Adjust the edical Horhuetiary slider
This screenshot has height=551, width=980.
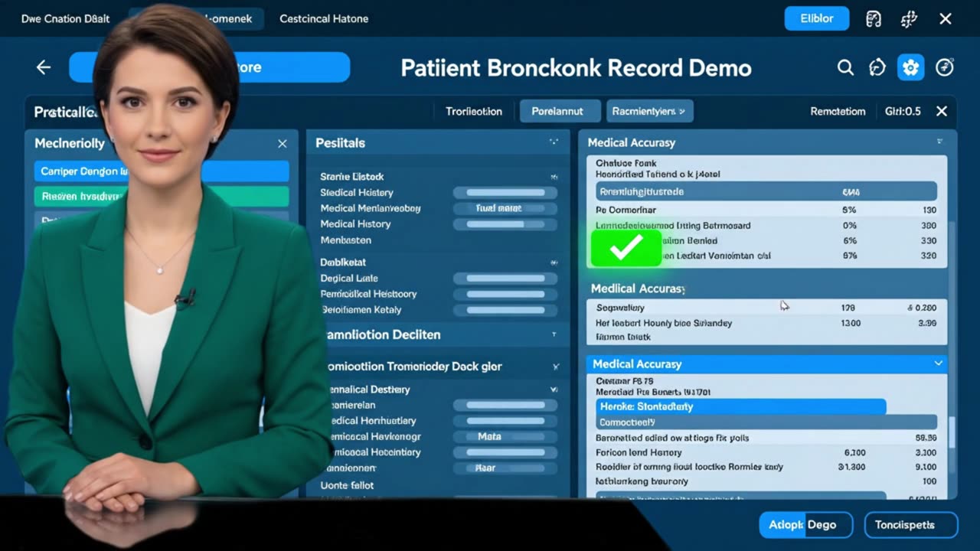(505, 421)
